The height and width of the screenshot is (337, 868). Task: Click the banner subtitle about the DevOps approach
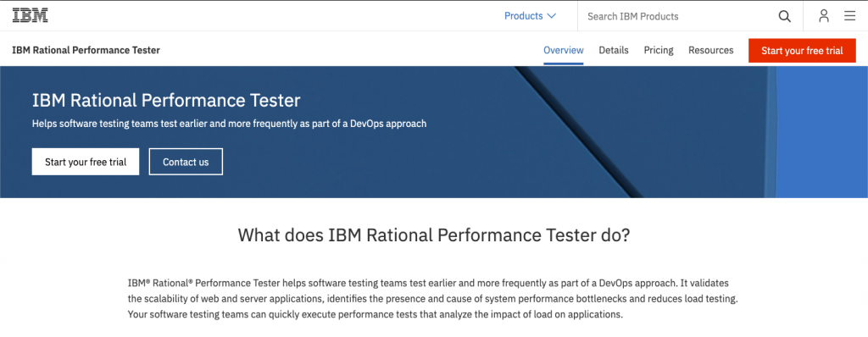coord(229,124)
